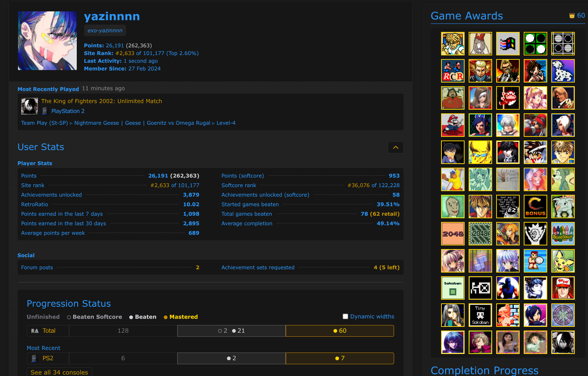Screen dimensions: 588x376
Task: Click Member Since 27 Feb 2024
Action: click(122, 69)
